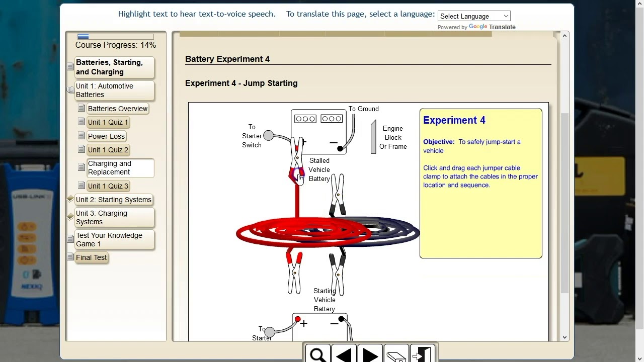The width and height of the screenshot is (644, 362).
Task: Click 'Starting Vehicle Battery' label
Action: (x=325, y=300)
